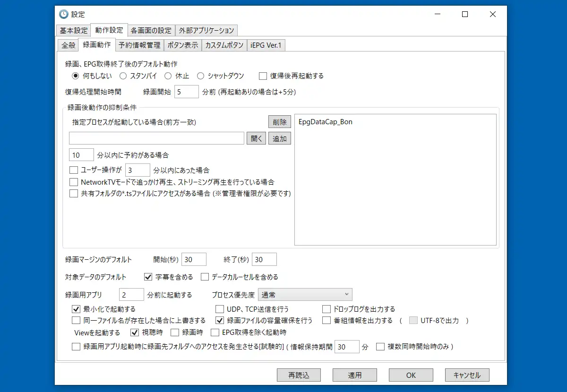Image resolution: width=567 pixels, height=392 pixels.
Task: Switch to the 基本設定 tab
Action: tap(73, 31)
